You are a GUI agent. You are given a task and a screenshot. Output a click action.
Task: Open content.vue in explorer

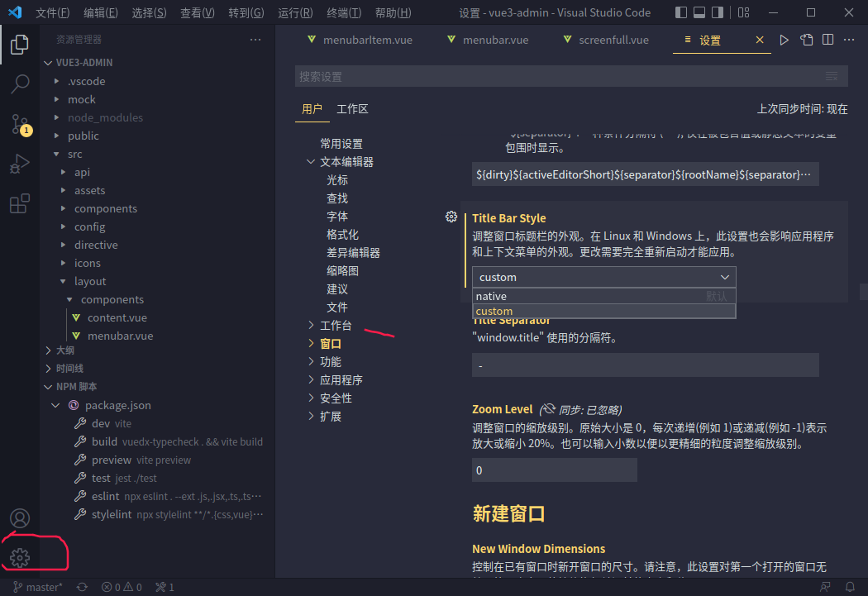tap(117, 317)
